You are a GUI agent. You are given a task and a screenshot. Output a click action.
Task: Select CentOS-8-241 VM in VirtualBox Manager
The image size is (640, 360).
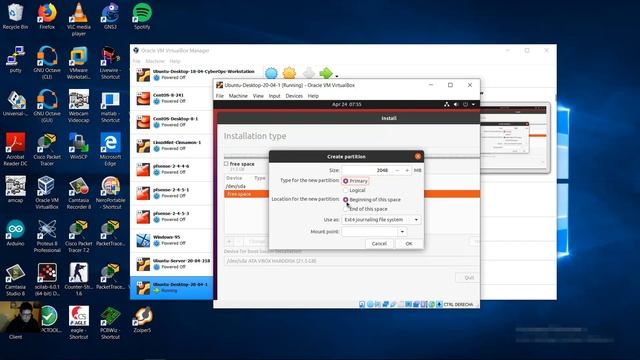(171, 98)
